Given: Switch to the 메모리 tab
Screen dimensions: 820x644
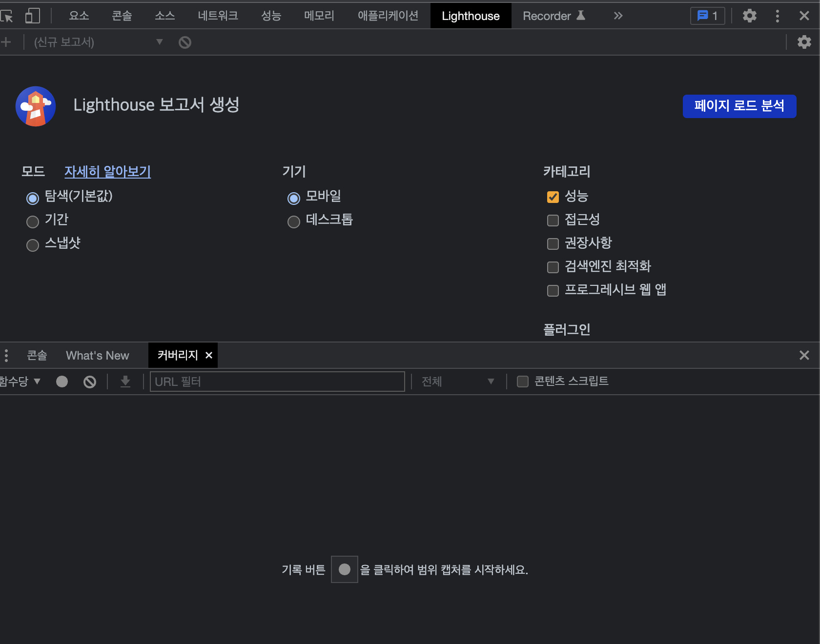Looking at the screenshot, I should click(x=320, y=16).
